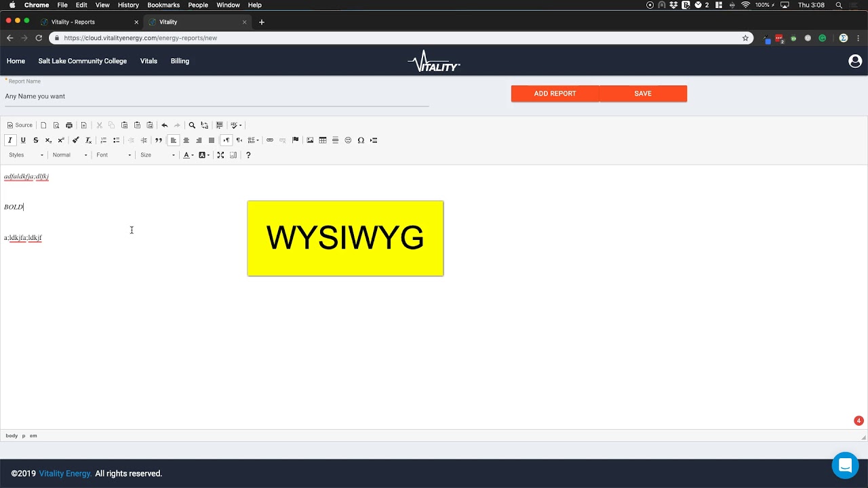
Task: Click the Undo arrow
Action: (164, 125)
